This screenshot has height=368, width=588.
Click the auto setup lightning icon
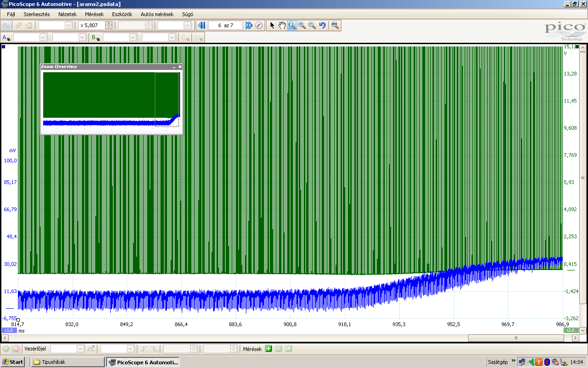click(19, 26)
